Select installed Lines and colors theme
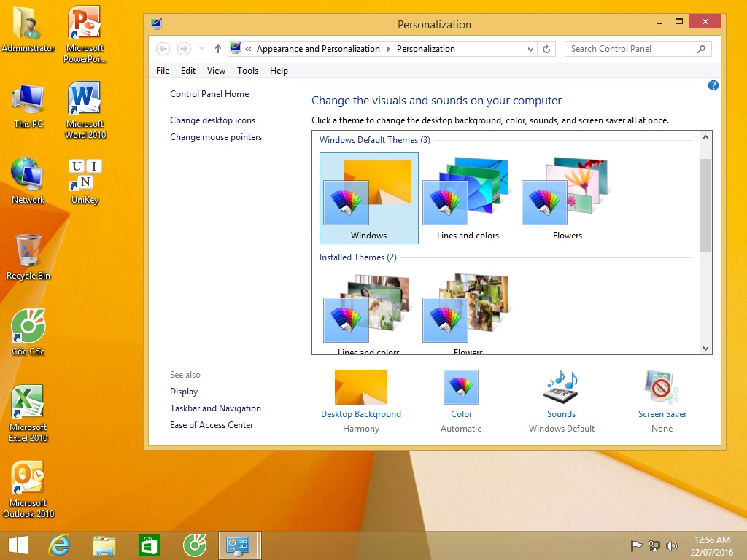 (368, 314)
